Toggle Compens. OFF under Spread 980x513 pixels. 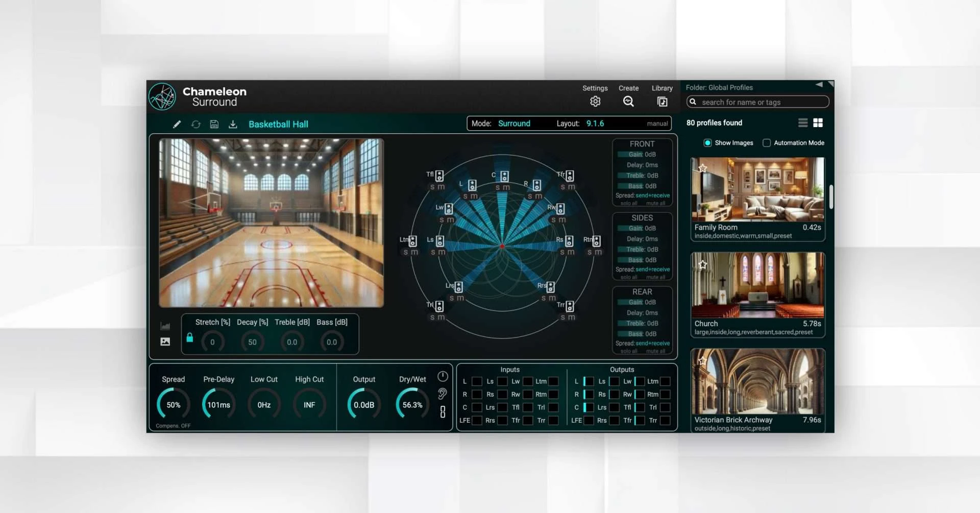click(173, 426)
